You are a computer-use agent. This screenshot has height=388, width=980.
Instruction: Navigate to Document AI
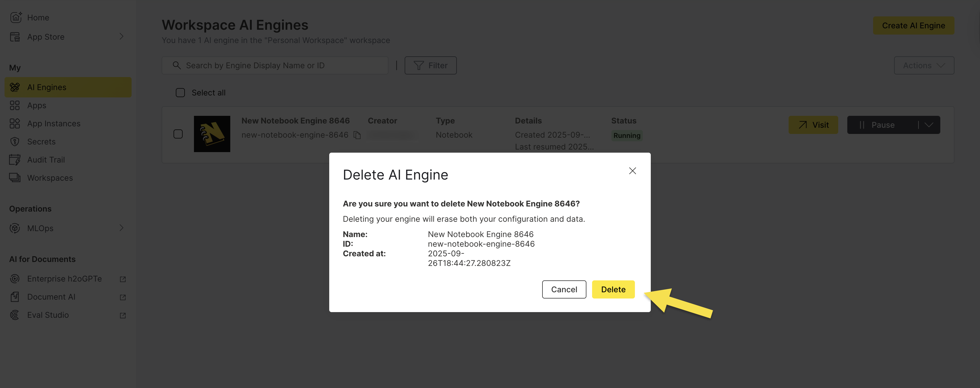coord(51,297)
